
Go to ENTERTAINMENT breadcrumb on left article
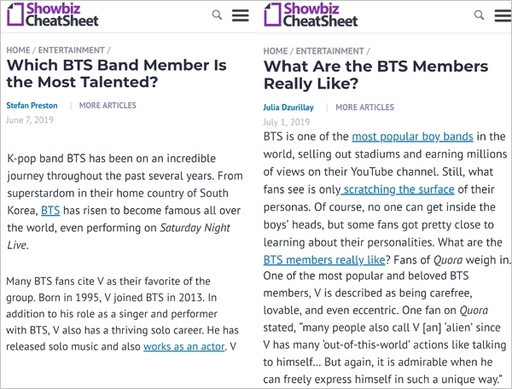pyautogui.click(x=71, y=50)
